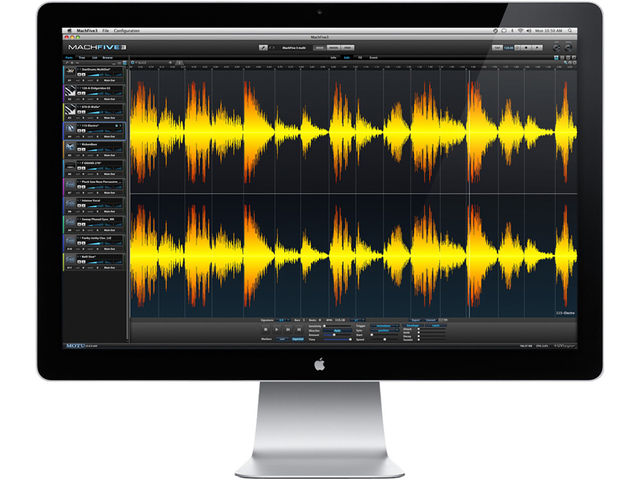Open Main Out dropdown of Soft Stat
This screenshot has width=640, height=480.
(109, 268)
